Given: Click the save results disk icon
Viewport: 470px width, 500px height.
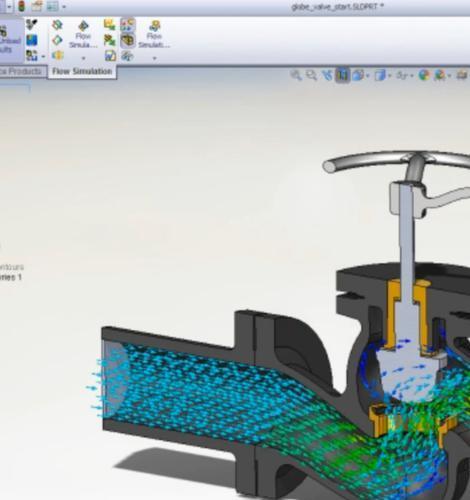Looking at the screenshot, I should pos(110,56).
